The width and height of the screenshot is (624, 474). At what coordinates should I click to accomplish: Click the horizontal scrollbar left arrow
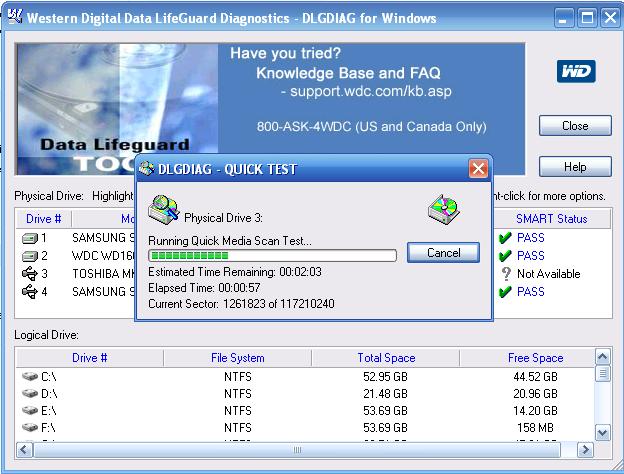coord(24,450)
